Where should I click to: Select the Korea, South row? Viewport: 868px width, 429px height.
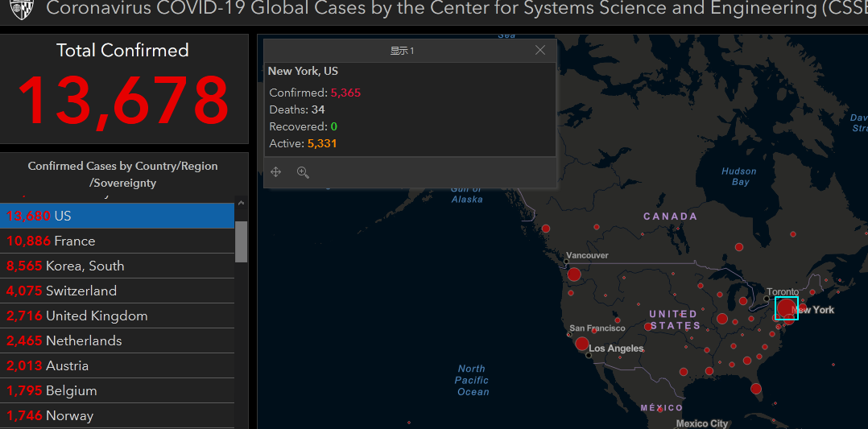coord(118,266)
